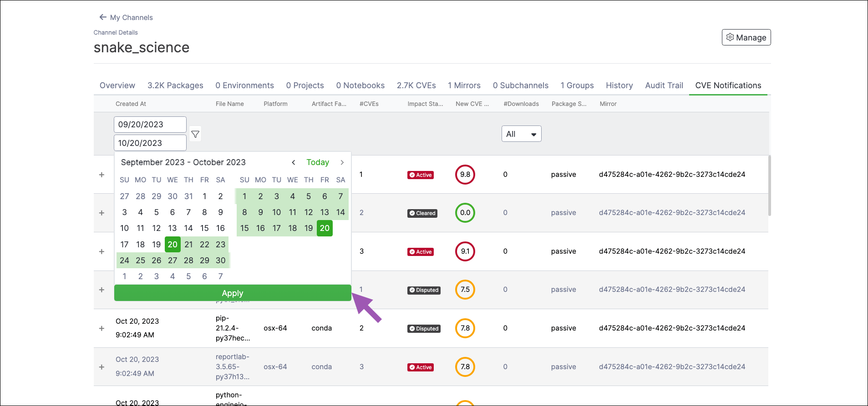
Task: Select September 20 in the calendar
Action: point(173,245)
